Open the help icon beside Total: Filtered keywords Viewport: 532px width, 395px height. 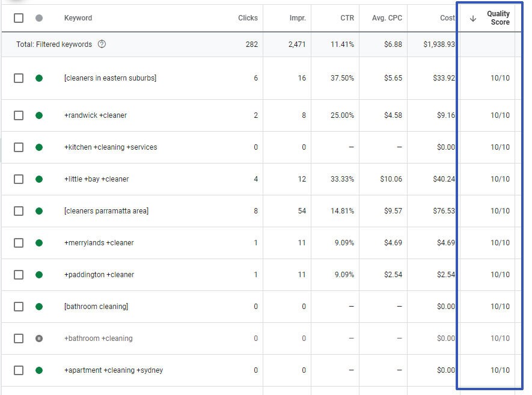click(102, 44)
